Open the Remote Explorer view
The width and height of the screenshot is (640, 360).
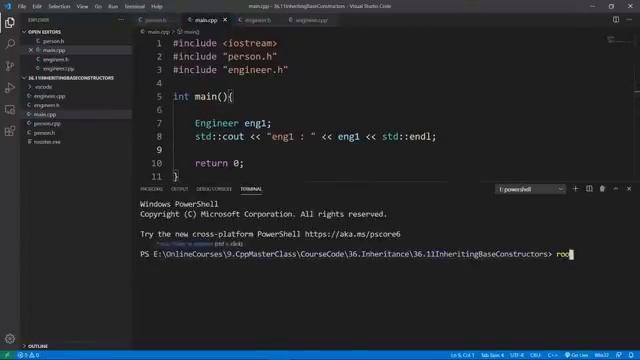click(10, 109)
